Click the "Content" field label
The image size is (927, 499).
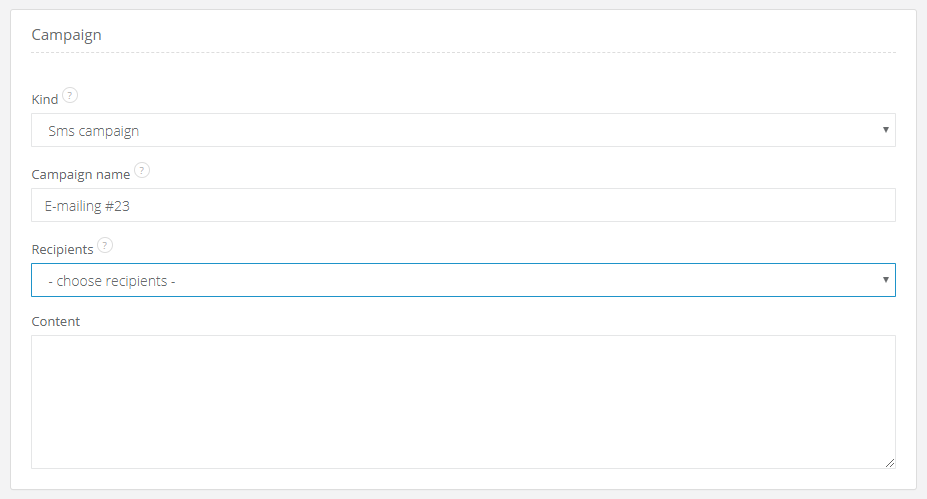point(56,322)
